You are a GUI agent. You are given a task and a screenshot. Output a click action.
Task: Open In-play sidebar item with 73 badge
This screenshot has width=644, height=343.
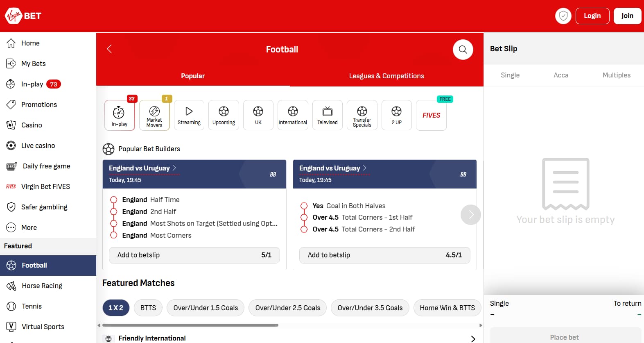pyautogui.click(x=48, y=84)
